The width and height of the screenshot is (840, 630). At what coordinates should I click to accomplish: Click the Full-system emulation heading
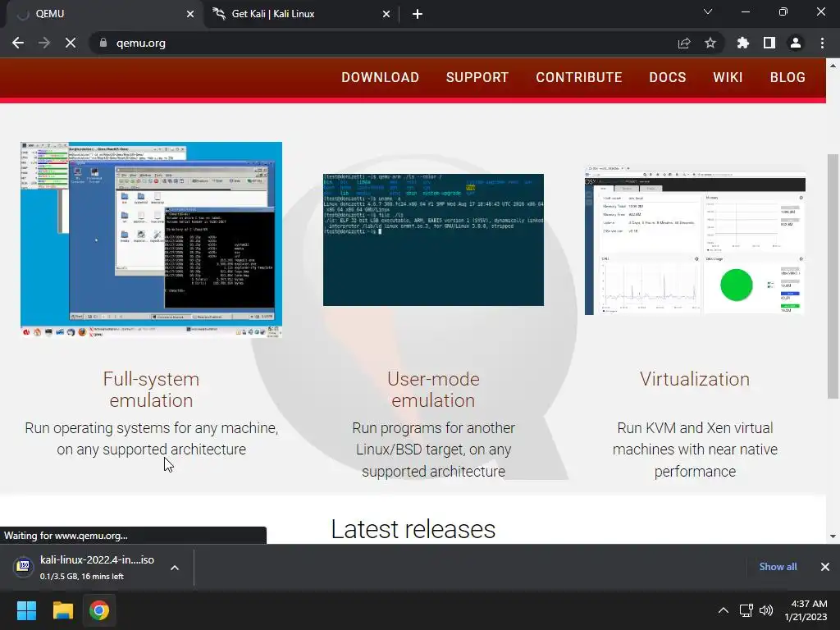pos(151,390)
